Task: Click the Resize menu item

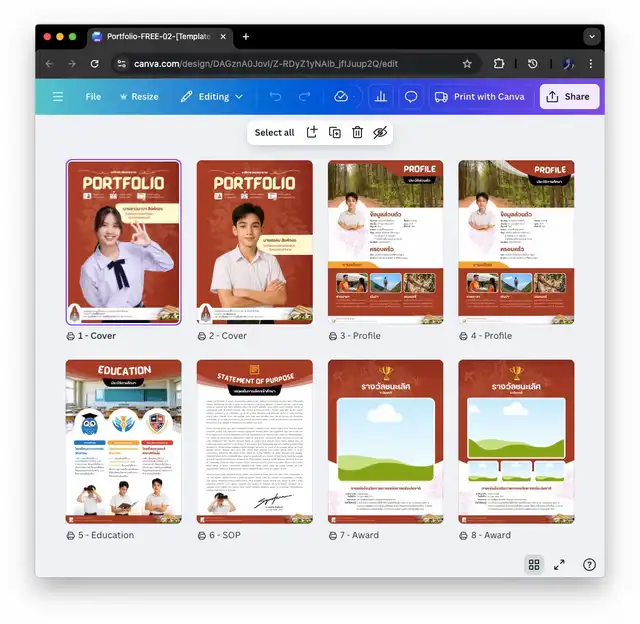Action: coord(139,97)
